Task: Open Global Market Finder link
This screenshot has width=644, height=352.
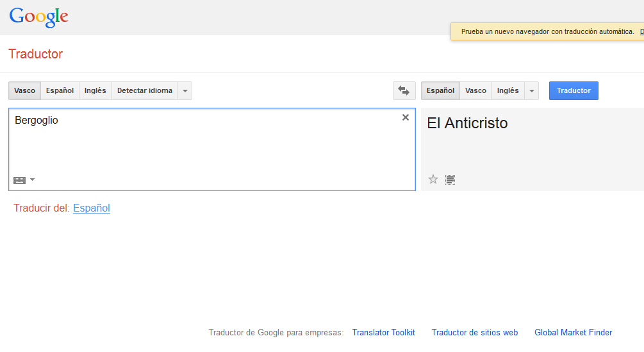Action: 573,332
